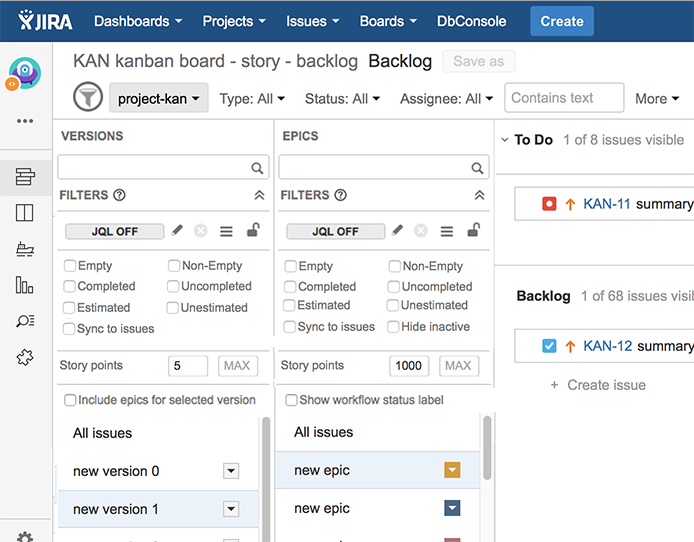Edit Versions JQL with pencil icon
This screenshot has height=542, width=694.
coord(177,230)
